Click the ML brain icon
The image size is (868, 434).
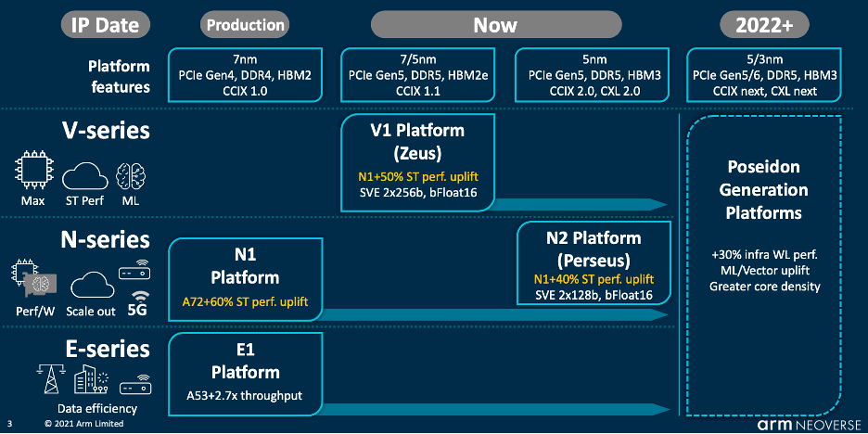(131, 177)
